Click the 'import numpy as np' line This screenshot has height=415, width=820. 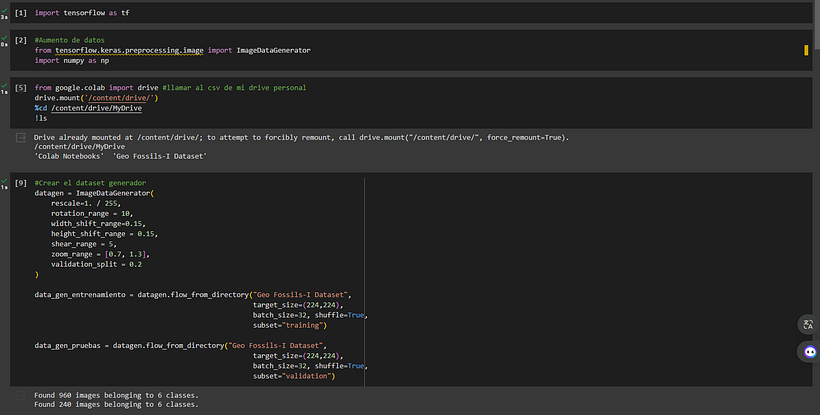pos(72,60)
